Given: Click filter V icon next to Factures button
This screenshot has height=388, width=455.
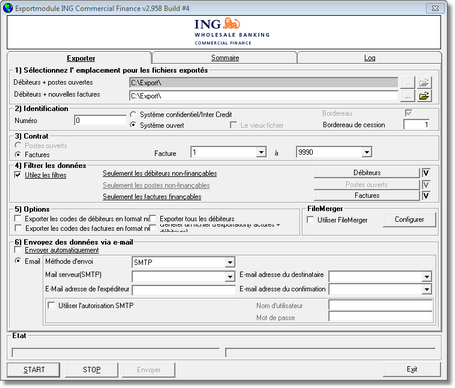Looking at the screenshot, I should (x=426, y=195).
